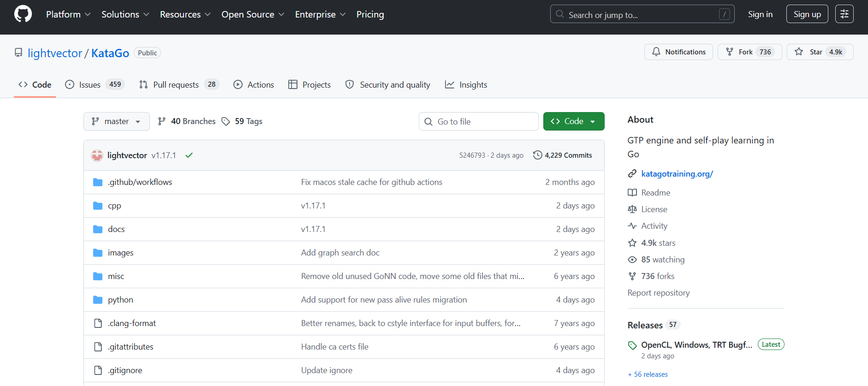Click the Go to file input
868x386 pixels.
479,121
